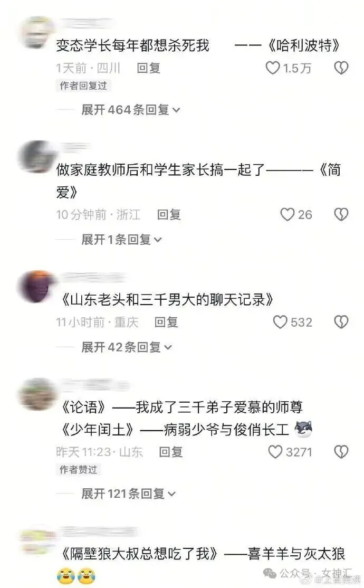This screenshot has height=588, width=364.
Task: Reply to the 山东 user's comment
Action: pos(170,451)
